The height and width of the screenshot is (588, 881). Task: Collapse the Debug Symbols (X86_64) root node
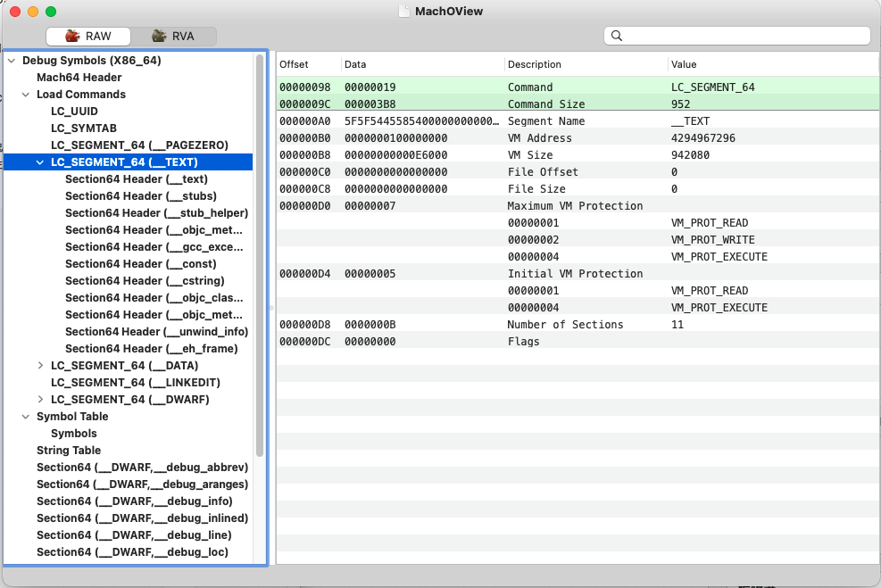coord(12,61)
